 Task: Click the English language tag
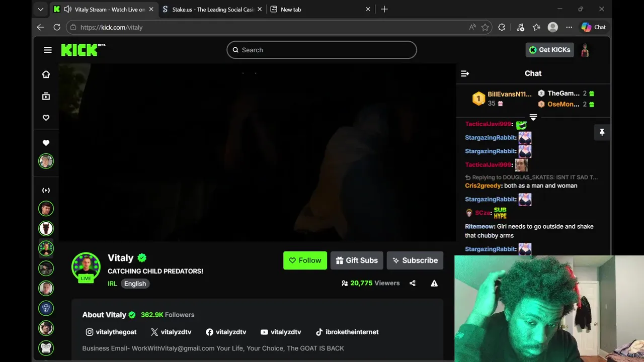coord(135,284)
